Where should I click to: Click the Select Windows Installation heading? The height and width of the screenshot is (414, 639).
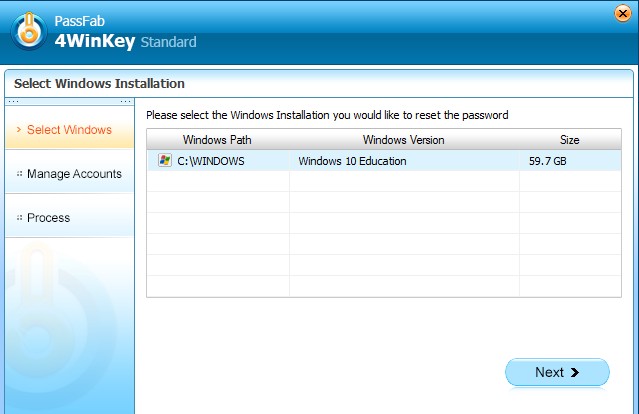(99, 84)
